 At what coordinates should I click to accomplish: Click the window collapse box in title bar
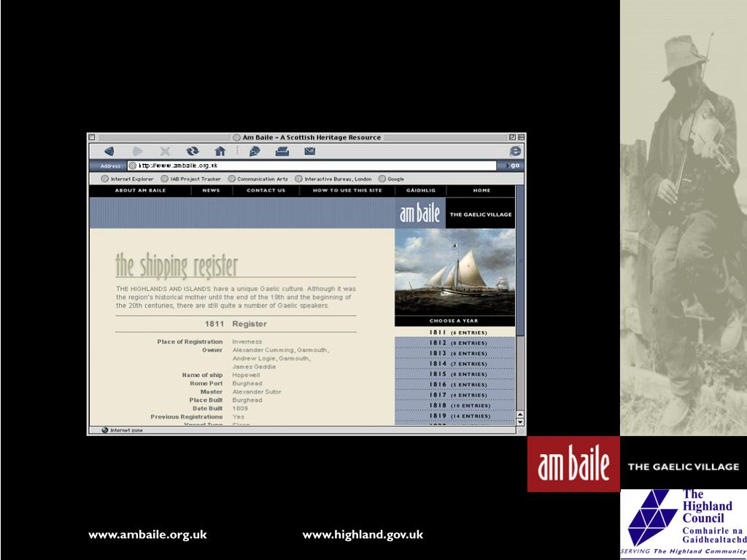coord(521,137)
